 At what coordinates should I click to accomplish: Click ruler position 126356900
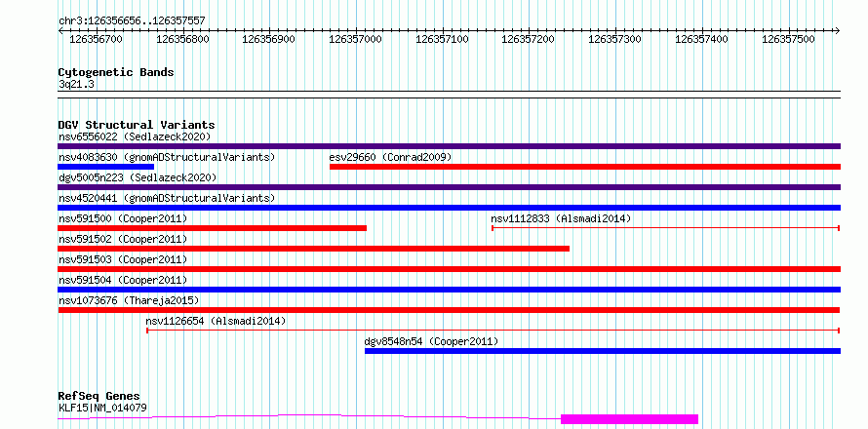pyautogui.click(x=269, y=39)
